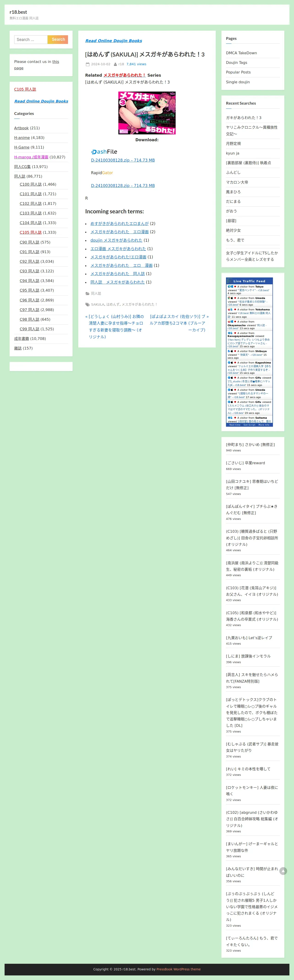Open the C100 同人誌 subcategory
The image size is (294, 980).
(31, 185)
